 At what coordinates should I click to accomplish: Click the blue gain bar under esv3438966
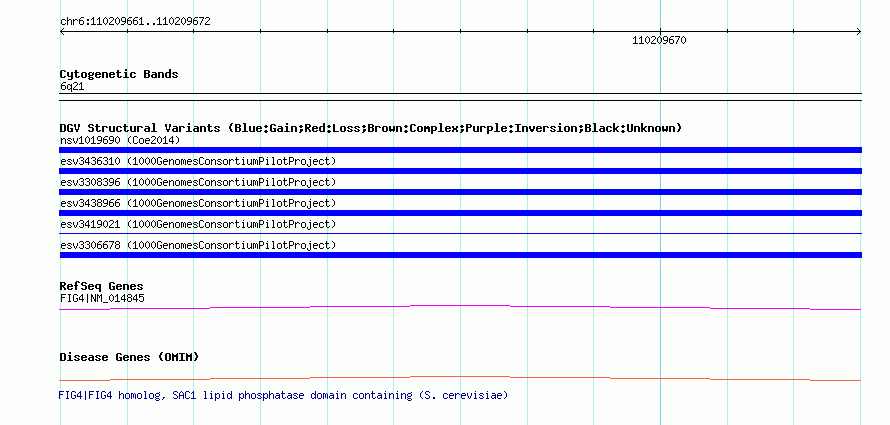[x=460, y=213]
